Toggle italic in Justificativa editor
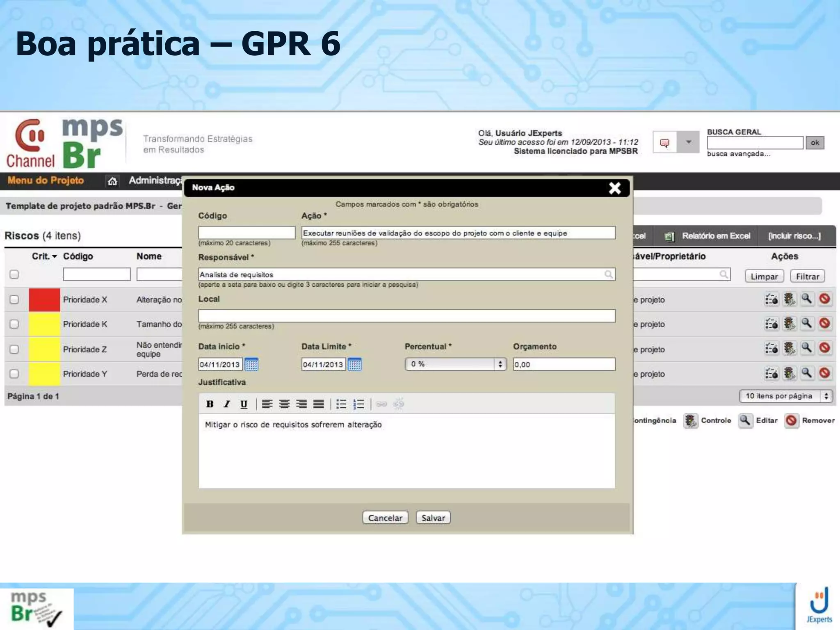The height and width of the screenshot is (630, 840). (x=226, y=404)
